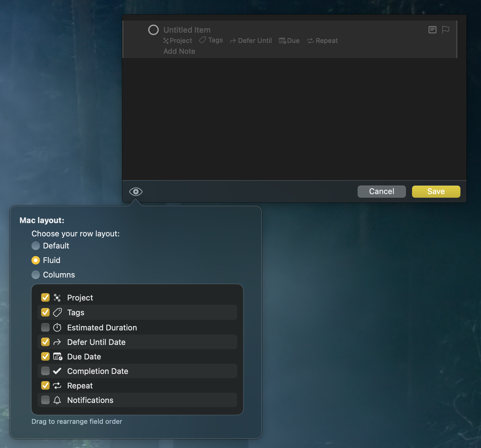Image resolution: width=481 pixels, height=448 pixels.
Task: Enable the Estimated Duration checkbox
Action: (45, 327)
